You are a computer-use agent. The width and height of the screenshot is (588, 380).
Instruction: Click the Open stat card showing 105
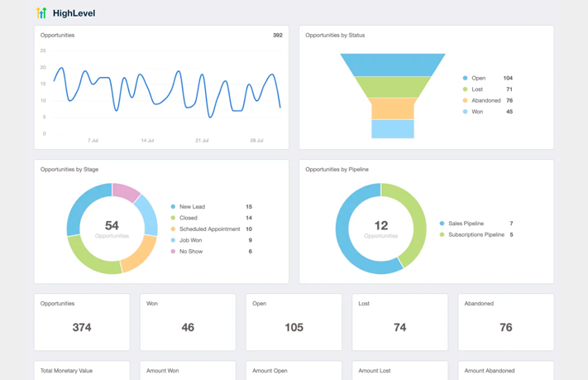click(294, 322)
